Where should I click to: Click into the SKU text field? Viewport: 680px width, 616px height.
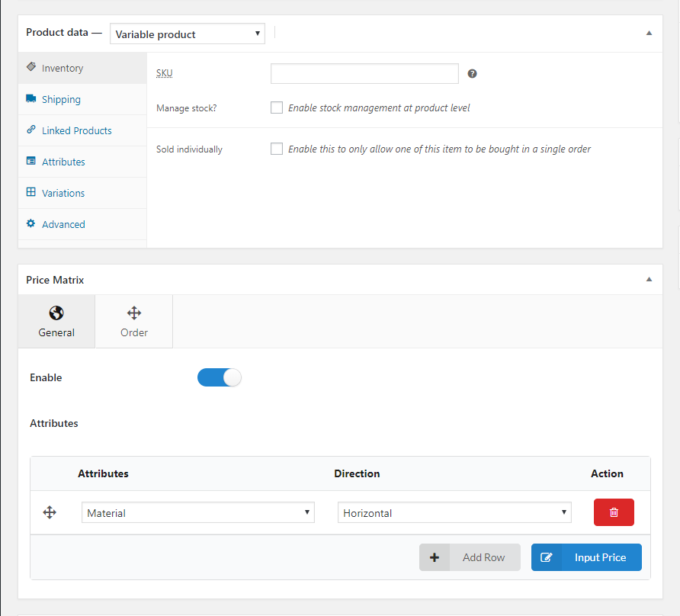pyautogui.click(x=364, y=74)
